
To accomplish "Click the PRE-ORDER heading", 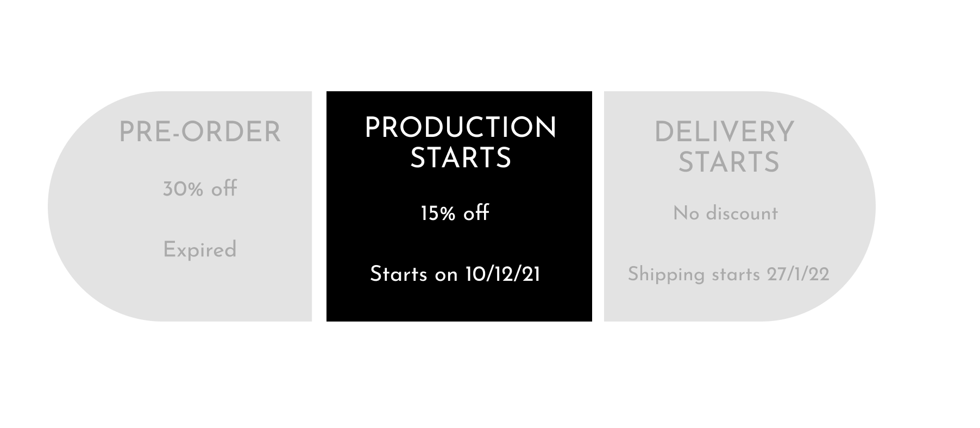I will coord(200,133).
